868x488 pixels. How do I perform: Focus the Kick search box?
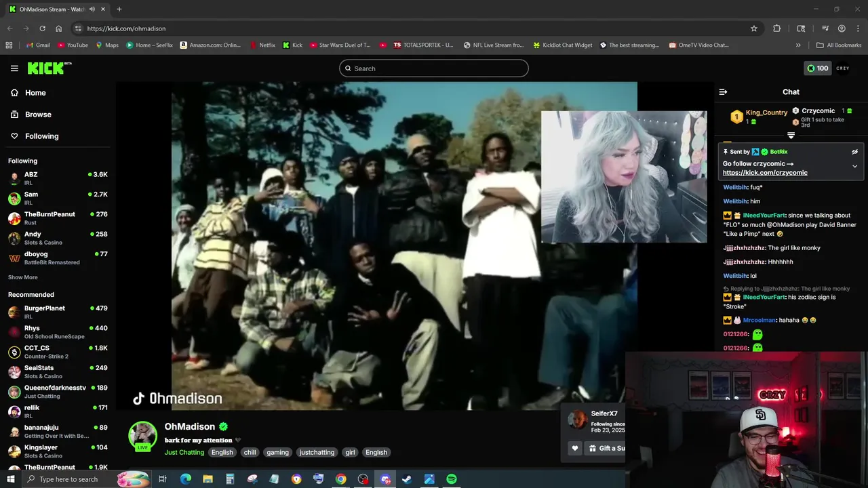point(434,68)
